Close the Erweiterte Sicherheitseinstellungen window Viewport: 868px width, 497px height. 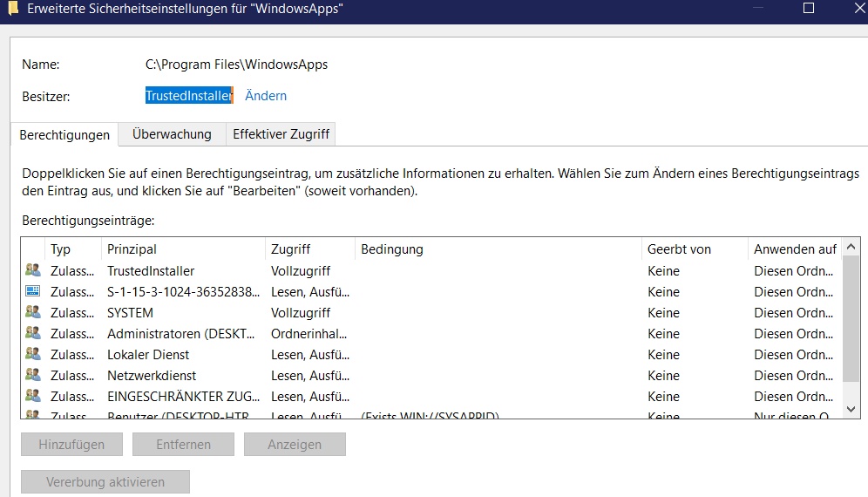pos(859,8)
